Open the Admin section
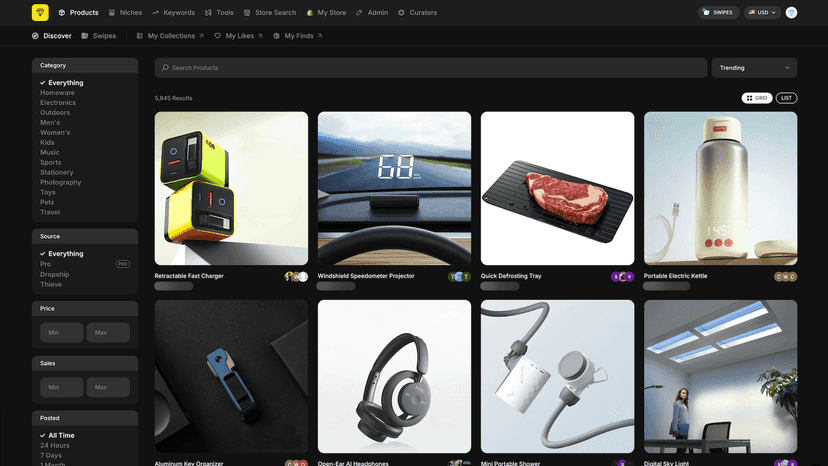The image size is (828, 466). pyautogui.click(x=372, y=12)
